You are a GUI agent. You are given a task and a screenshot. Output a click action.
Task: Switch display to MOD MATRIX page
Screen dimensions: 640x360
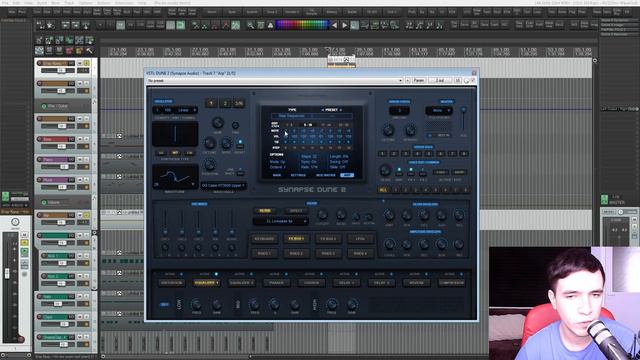tap(325, 175)
